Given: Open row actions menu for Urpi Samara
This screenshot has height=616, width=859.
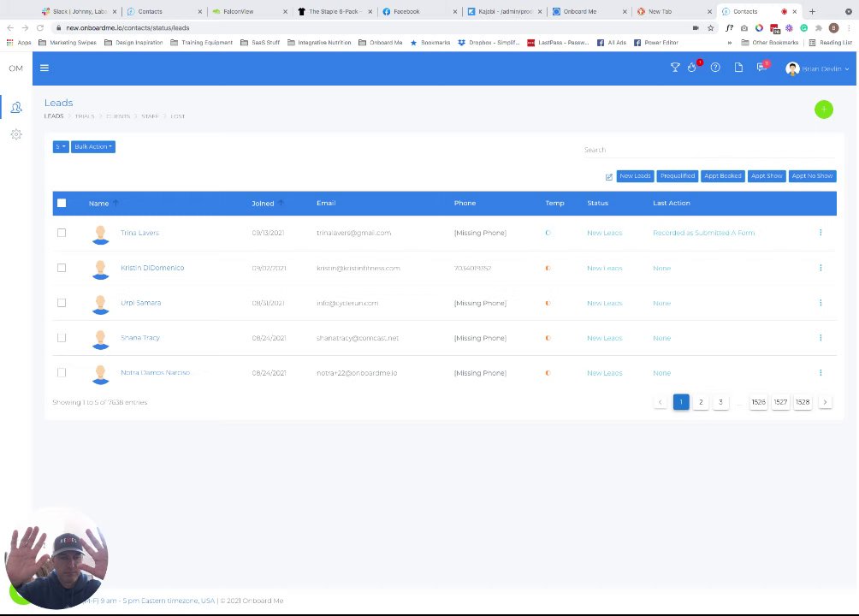Looking at the screenshot, I should click(x=820, y=303).
